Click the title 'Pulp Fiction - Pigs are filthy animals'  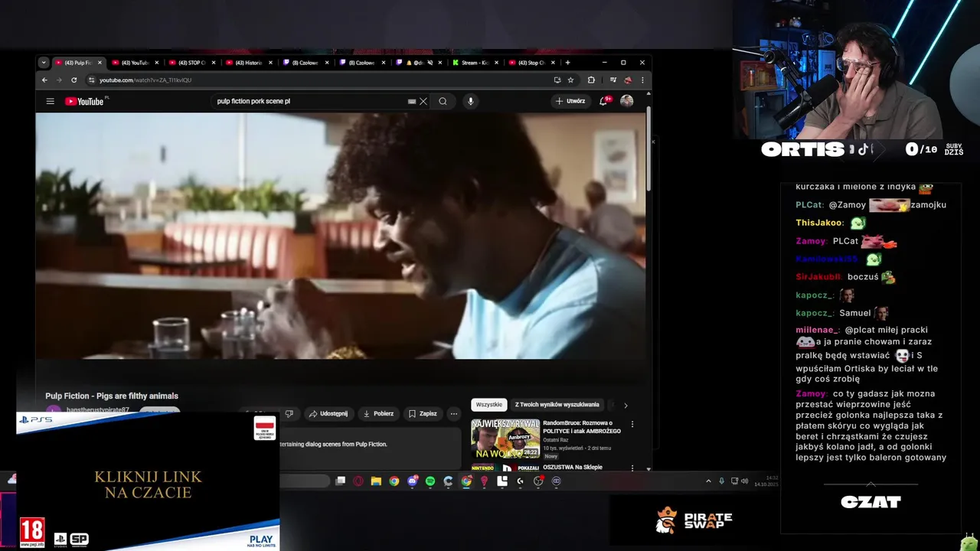click(x=112, y=396)
